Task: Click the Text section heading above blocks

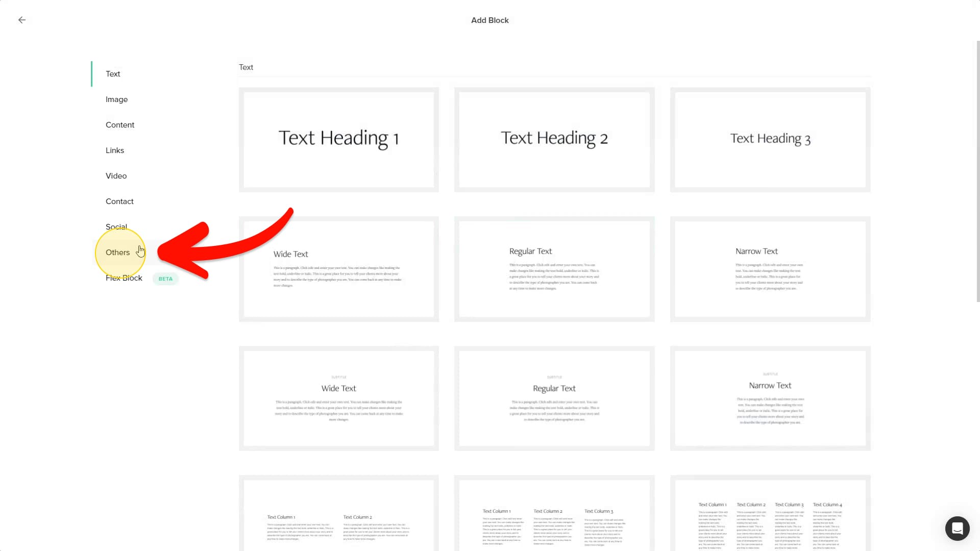Action: pyautogui.click(x=246, y=67)
